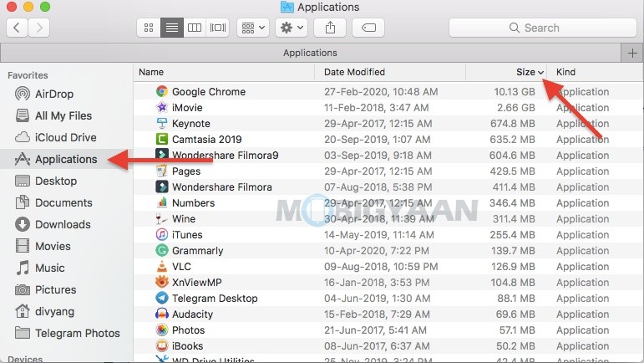Click the XnViewMP name text
The image size is (644, 363).
coord(197,283)
